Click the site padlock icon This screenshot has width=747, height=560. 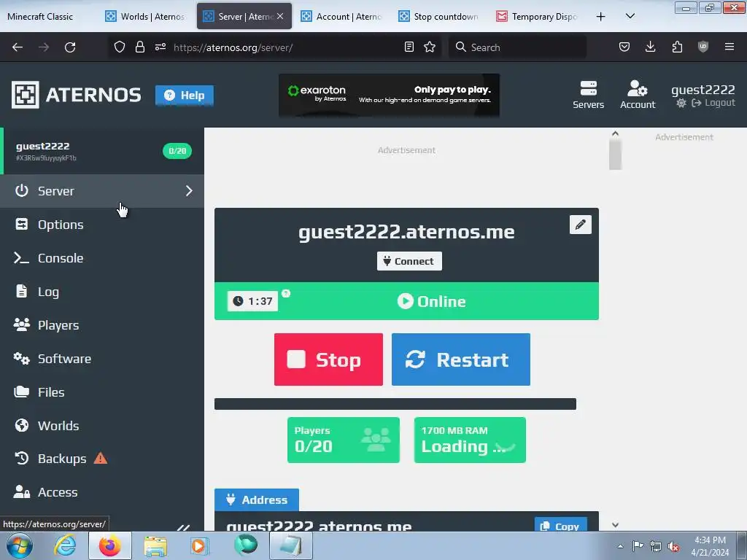tap(139, 47)
